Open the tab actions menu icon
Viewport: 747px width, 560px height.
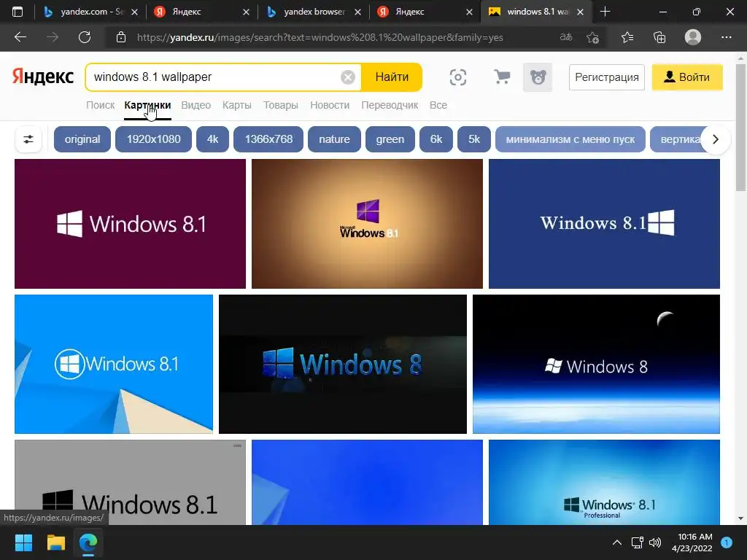point(18,12)
